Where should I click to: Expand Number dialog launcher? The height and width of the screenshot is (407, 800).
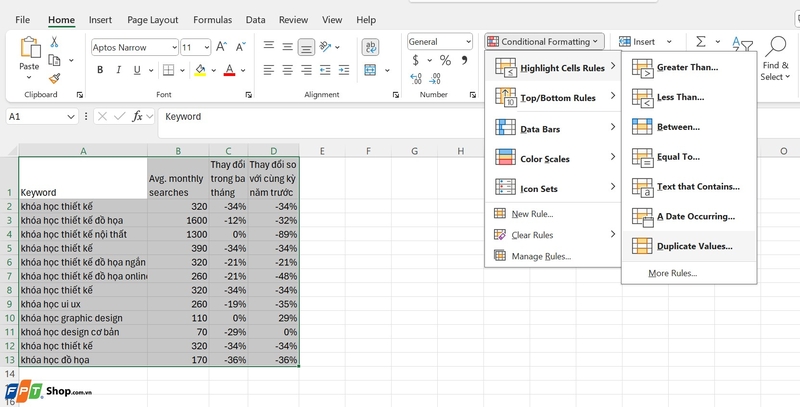pyautogui.click(x=472, y=95)
